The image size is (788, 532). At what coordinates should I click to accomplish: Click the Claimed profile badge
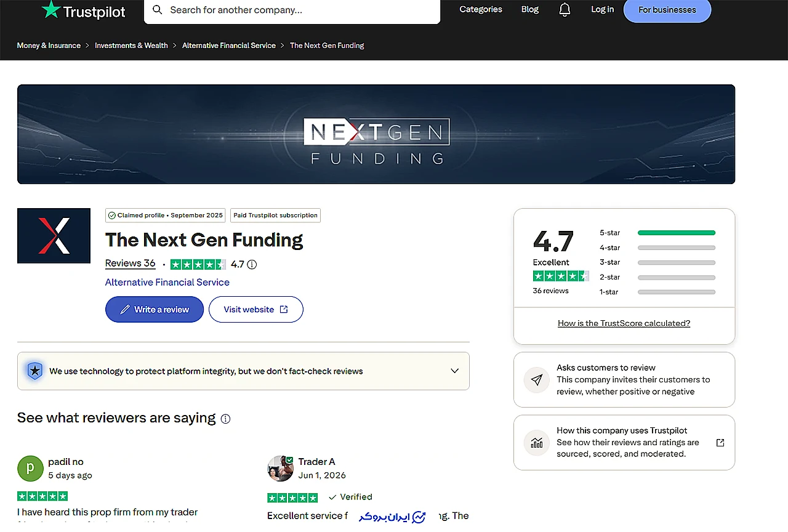click(x=166, y=216)
